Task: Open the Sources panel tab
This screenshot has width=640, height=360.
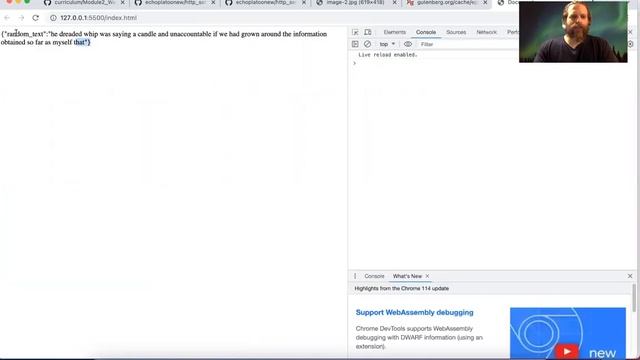Action: [456, 32]
